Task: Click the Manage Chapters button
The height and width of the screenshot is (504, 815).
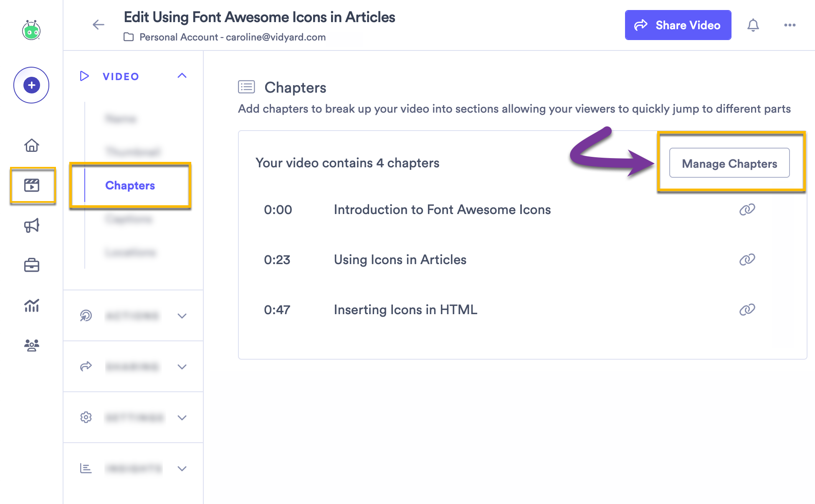Action: point(729,163)
